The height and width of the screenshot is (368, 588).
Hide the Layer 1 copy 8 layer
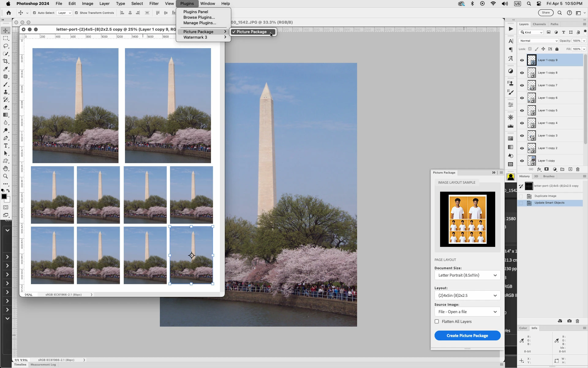522,73
